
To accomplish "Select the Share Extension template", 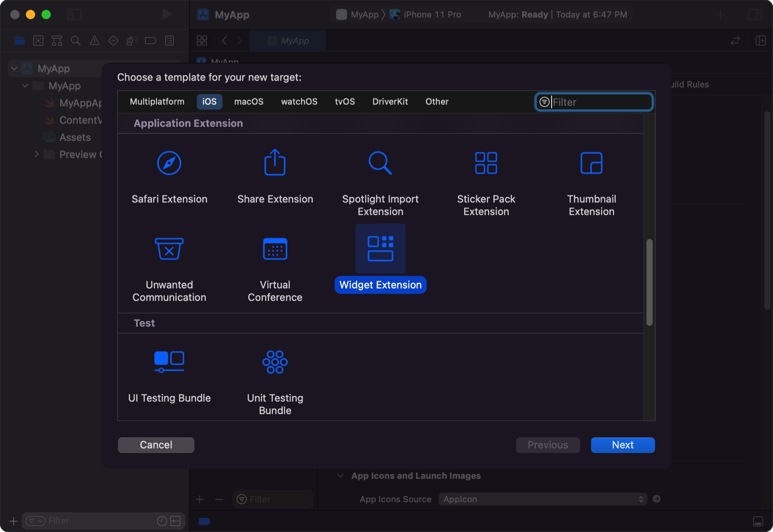I will 275,176.
